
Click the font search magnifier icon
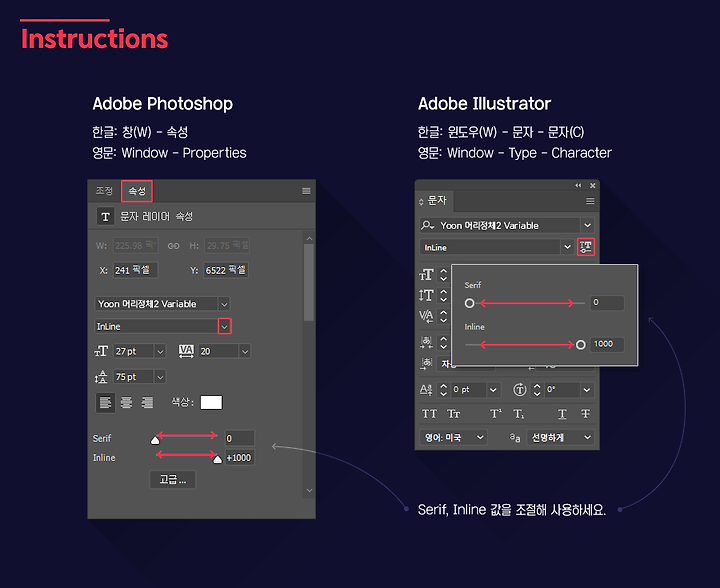[428, 225]
